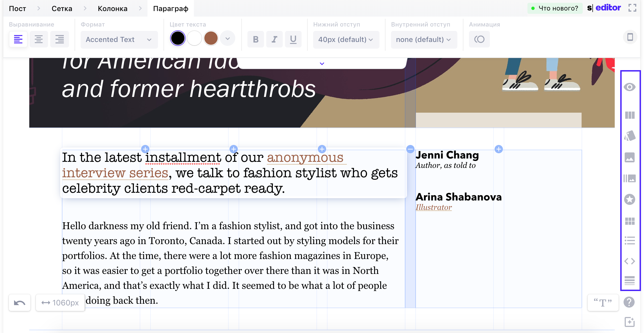Expand the text color options chevron
The height and width of the screenshot is (333, 644).
[x=227, y=38]
